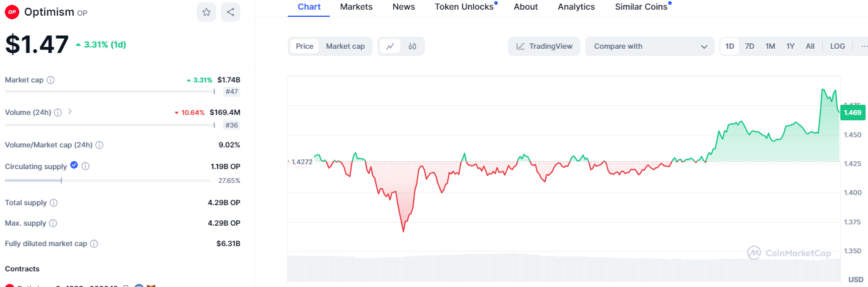This screenshot has width=868, height=287.
Task: Click the Max. supply 4.29B OP value
Action: 224,223
